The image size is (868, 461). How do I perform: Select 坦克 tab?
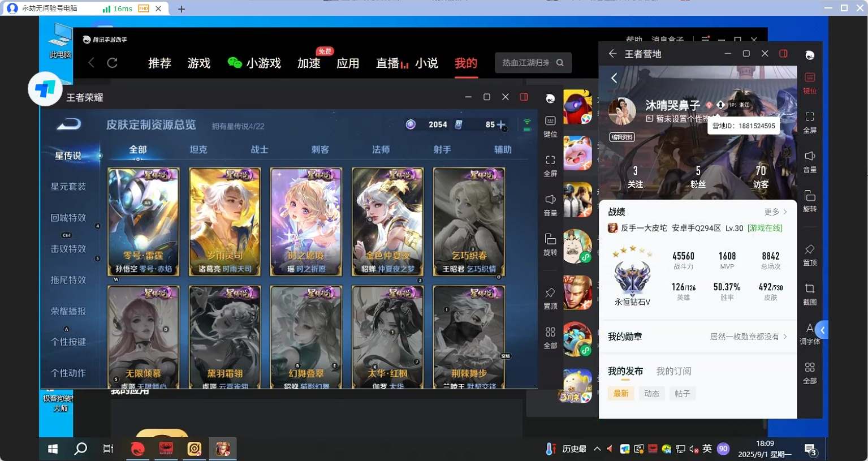pyautogui.click(x=198, y=149)
